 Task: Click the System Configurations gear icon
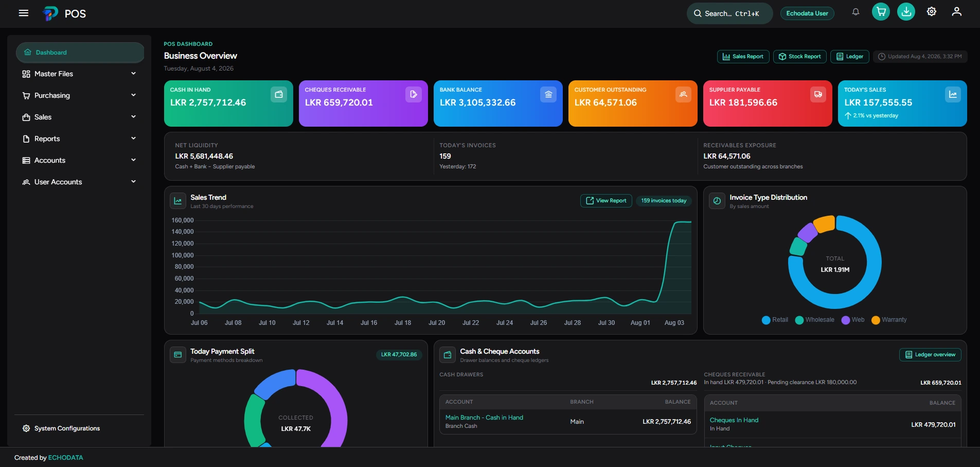click(x=26, y=428)
